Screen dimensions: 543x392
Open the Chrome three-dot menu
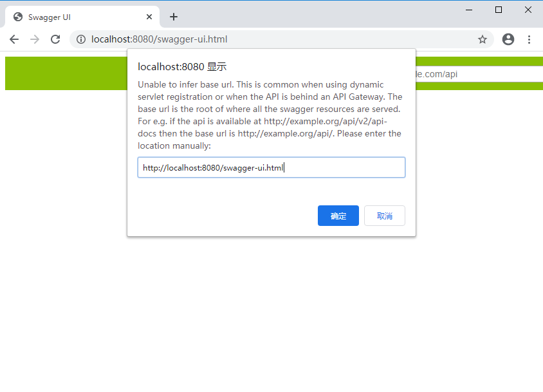point(529,39)
